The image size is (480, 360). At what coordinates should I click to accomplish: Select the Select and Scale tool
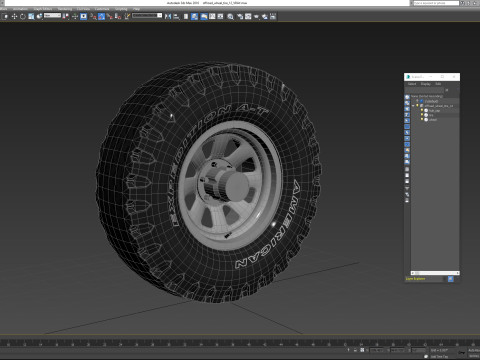pos(31,16)
